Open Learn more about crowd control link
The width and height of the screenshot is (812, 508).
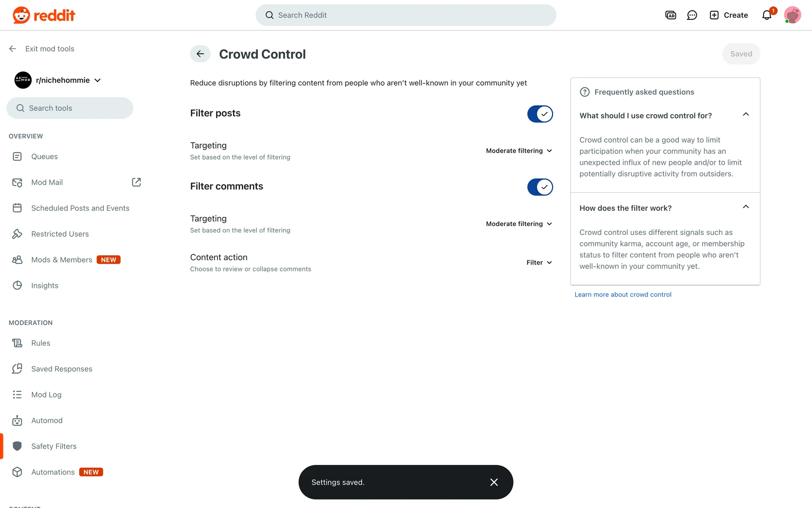point(623,295)
